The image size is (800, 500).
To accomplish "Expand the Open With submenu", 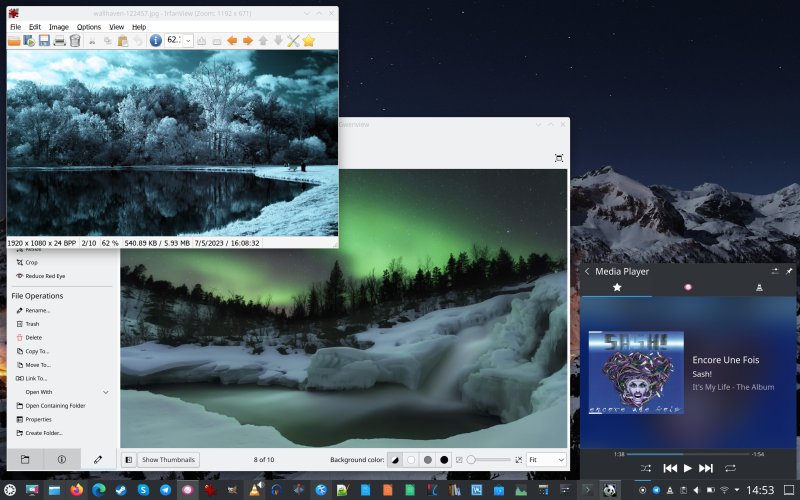I will pyautogui.click(x=106, y=392).
